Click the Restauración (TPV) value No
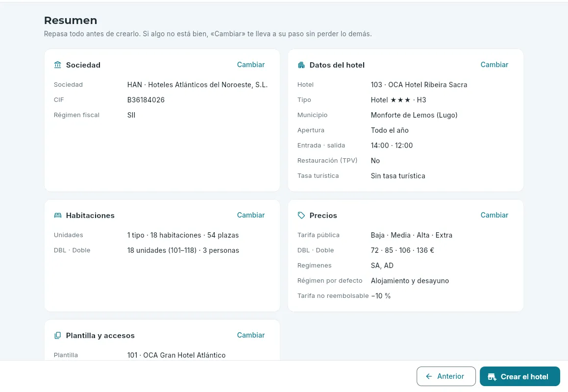The width and height of the screenshot is (568, 392). coord(375,161)
